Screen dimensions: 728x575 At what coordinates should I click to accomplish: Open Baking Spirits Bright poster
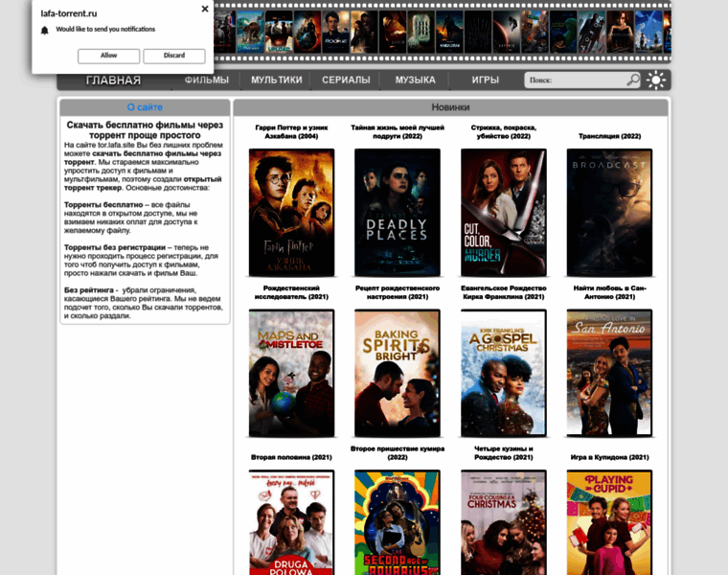pyautogui.click(x=398, y=374)
